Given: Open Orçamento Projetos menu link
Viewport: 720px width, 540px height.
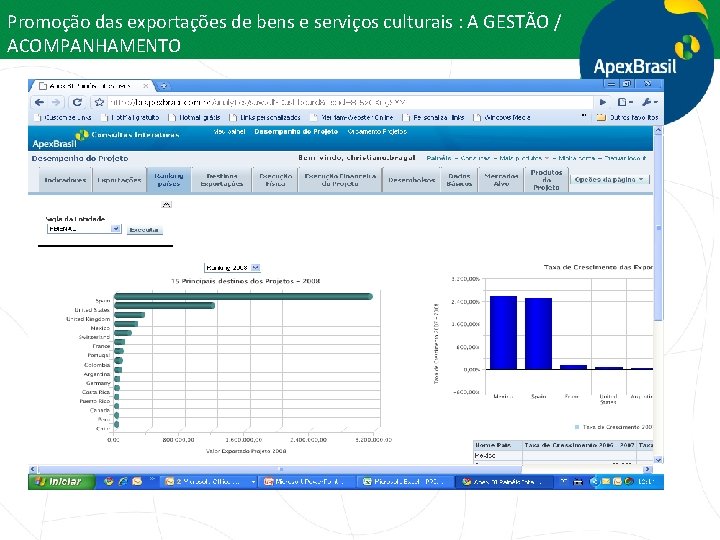Looking at the screenshot, I should [x=377, y=132].
